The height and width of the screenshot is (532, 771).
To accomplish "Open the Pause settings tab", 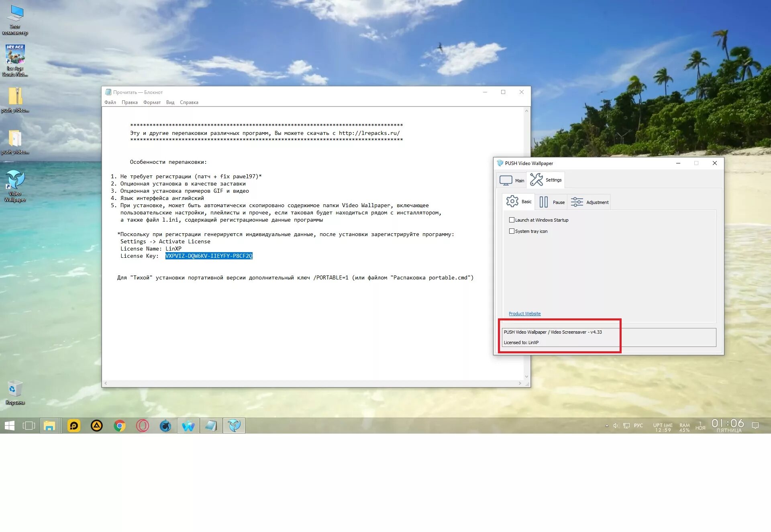I will pos(552,202).
